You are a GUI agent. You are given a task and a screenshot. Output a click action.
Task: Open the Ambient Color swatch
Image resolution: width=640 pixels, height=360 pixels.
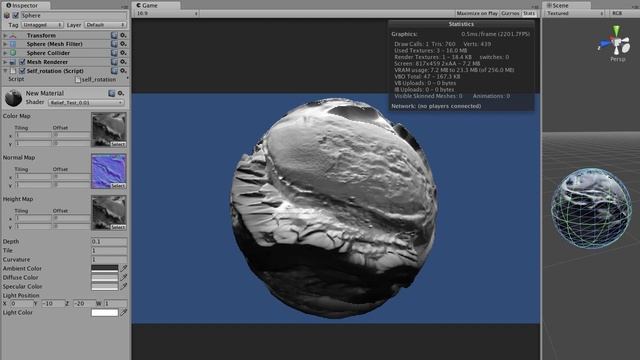105,268
